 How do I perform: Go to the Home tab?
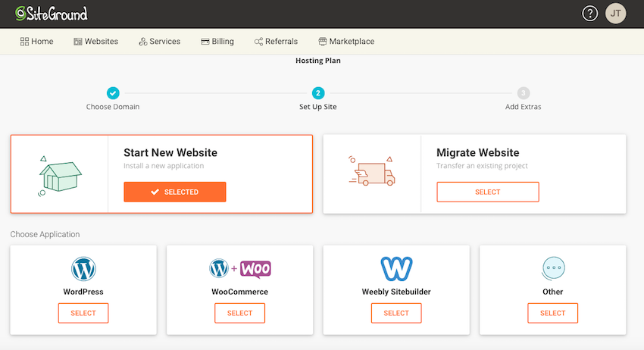(37, 41)
